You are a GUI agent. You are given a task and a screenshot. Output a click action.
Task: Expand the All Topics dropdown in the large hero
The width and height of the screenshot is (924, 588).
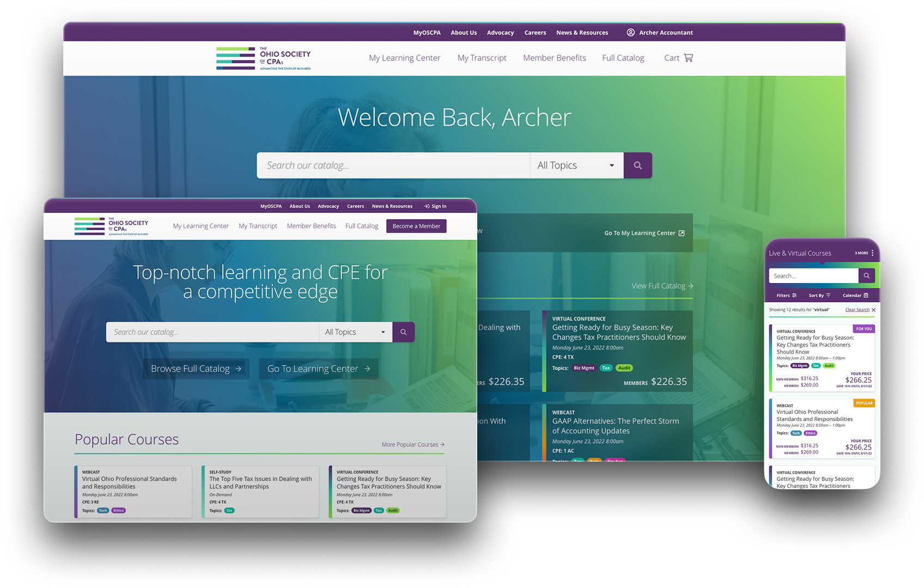[576, 166]
